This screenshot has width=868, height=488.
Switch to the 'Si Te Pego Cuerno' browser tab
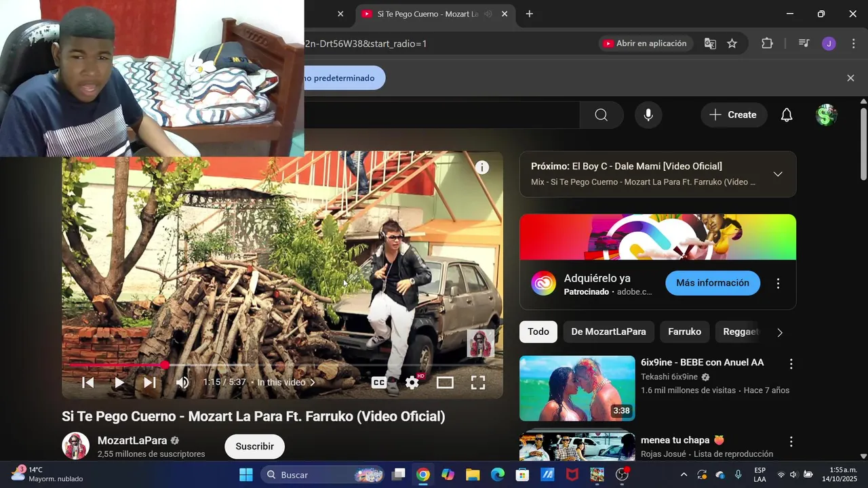coord(427,14)
